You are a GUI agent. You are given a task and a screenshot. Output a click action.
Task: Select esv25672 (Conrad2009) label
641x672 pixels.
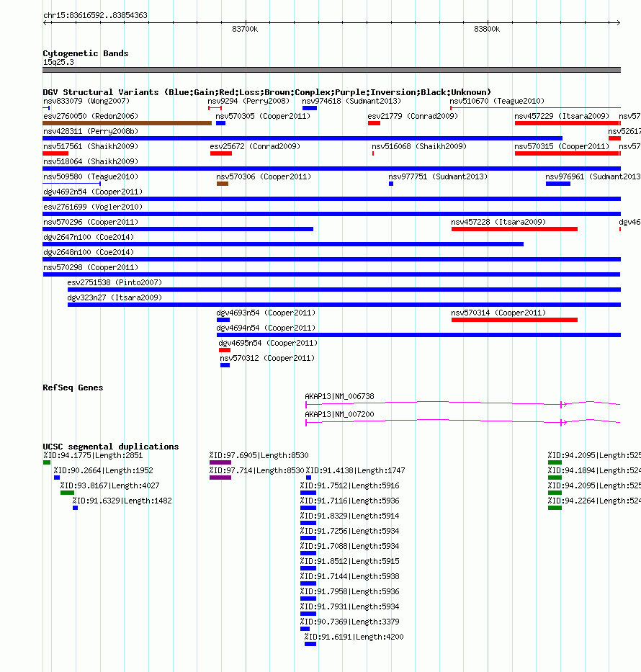pos(255,146)
